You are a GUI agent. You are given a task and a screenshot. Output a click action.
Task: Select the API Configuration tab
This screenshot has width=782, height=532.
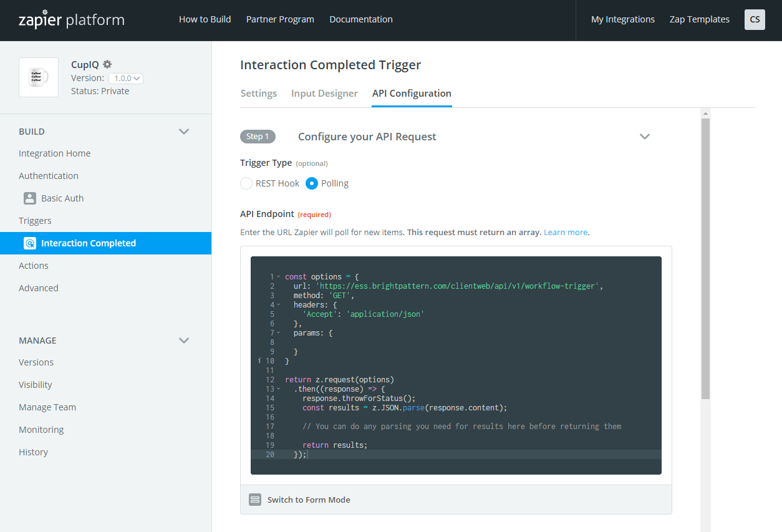[x=412, y=94]
